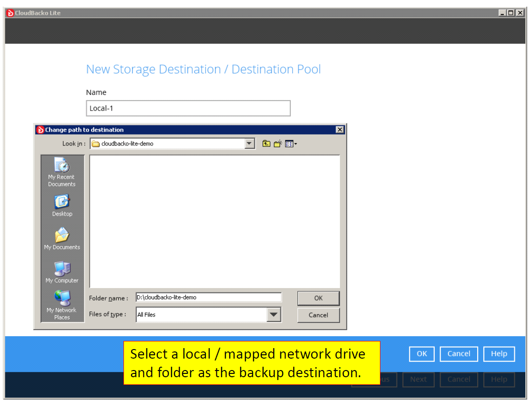Click the dimmed Cancel button at bottom
Image resolution: width=532 pixels, height=402 pixels.
(459, 379)
